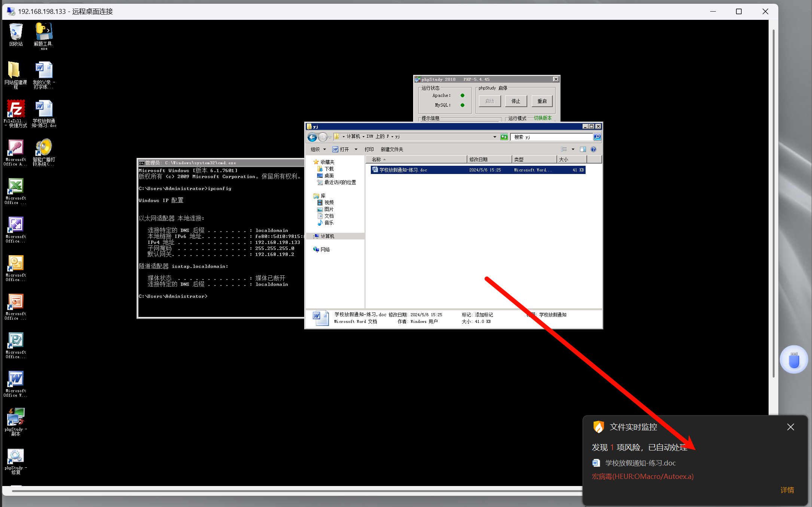Click the 搜索 yj search field
The image size is (812, 507).
552,137
